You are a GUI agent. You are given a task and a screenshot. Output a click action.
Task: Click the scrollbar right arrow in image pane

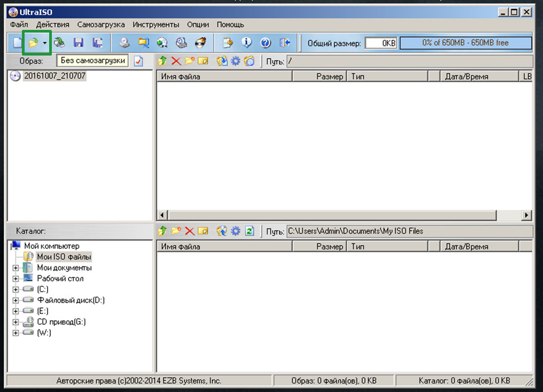click(x=526, y=215)
